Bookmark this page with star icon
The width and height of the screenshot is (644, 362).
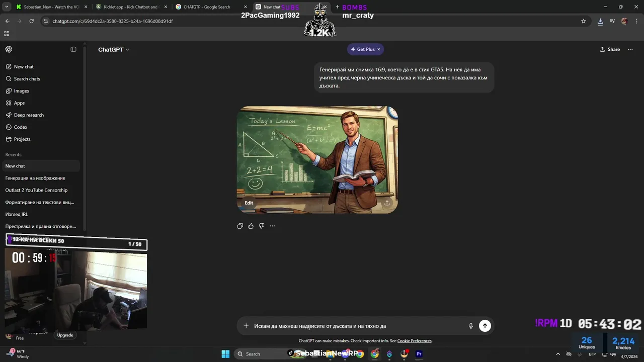[584, 21]
